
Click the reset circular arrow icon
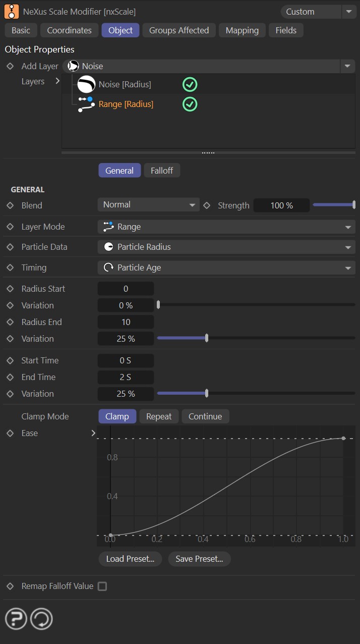point(41,619)
